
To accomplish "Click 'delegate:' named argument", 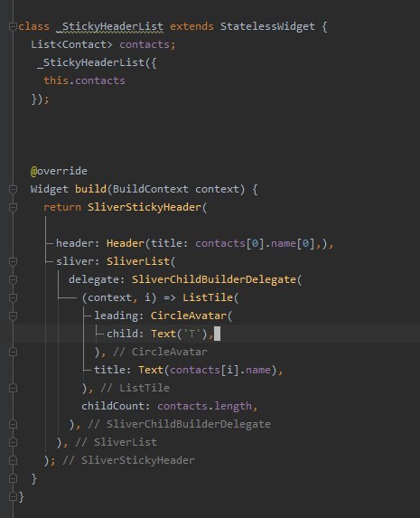I will pos(97,280).
